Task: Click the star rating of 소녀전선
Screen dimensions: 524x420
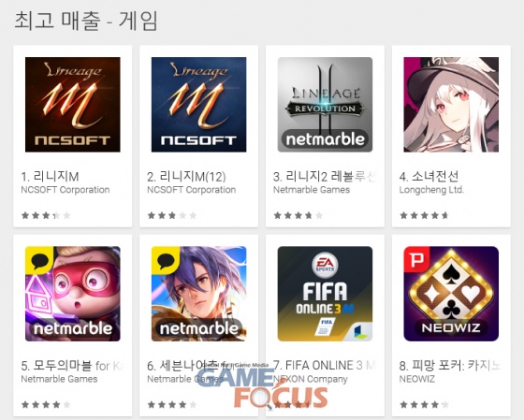Action: coord(424,215)
